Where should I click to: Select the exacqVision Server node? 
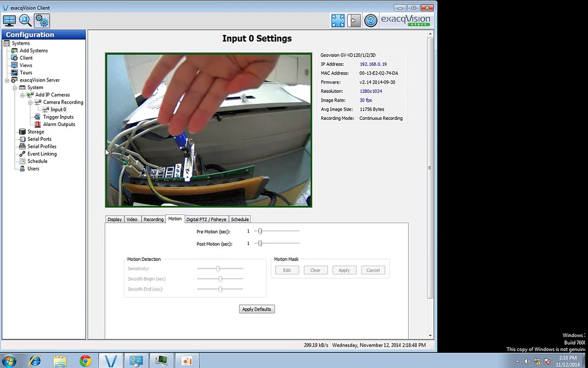point(40,80)
